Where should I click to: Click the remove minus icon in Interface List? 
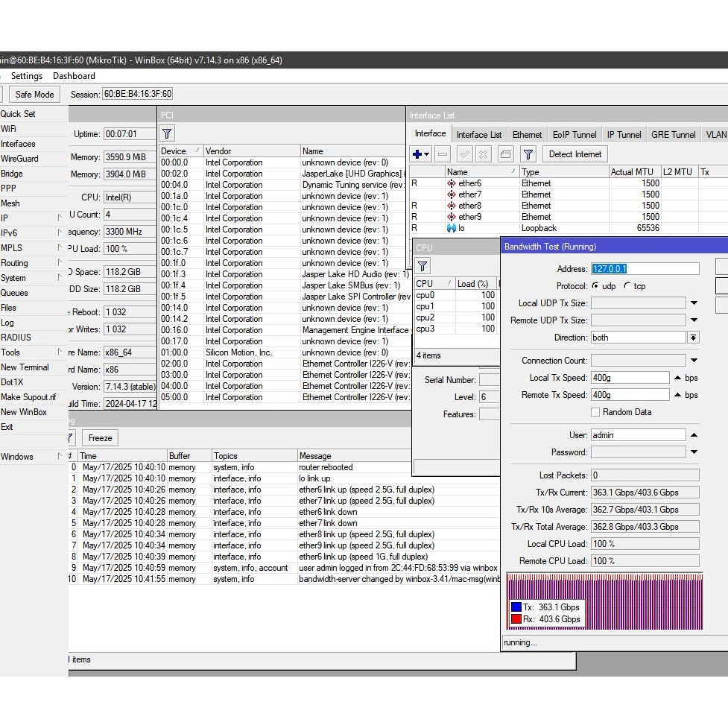[443, 154]
